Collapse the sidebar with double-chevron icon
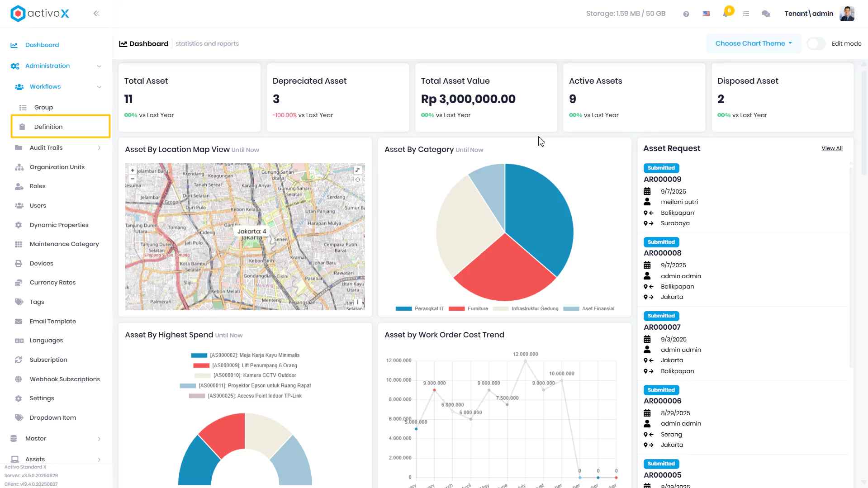 click(x=96, y=14)
